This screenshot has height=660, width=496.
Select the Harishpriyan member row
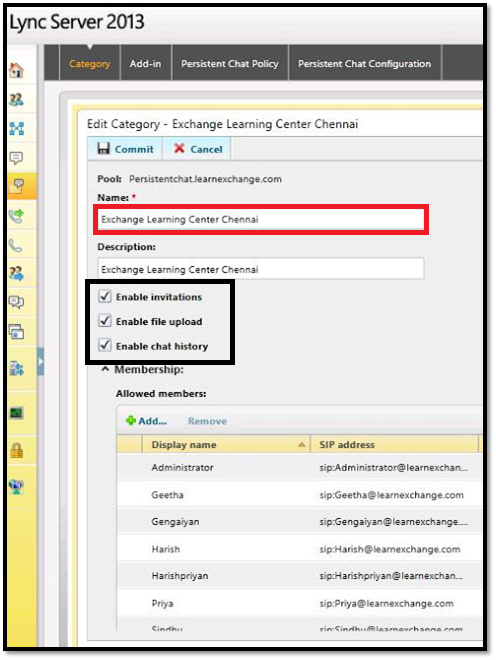[299, 575]
